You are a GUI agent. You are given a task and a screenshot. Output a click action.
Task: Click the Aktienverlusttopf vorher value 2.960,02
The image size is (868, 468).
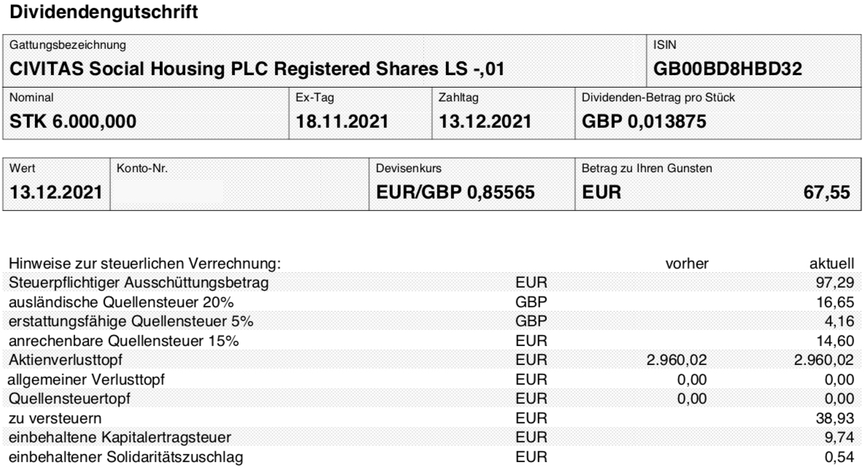tap(677, 360)
